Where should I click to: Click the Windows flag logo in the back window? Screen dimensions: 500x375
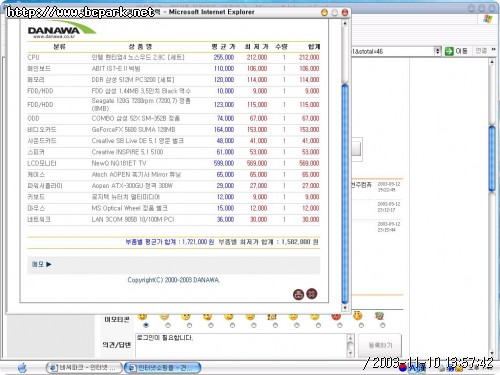[488, 19]
